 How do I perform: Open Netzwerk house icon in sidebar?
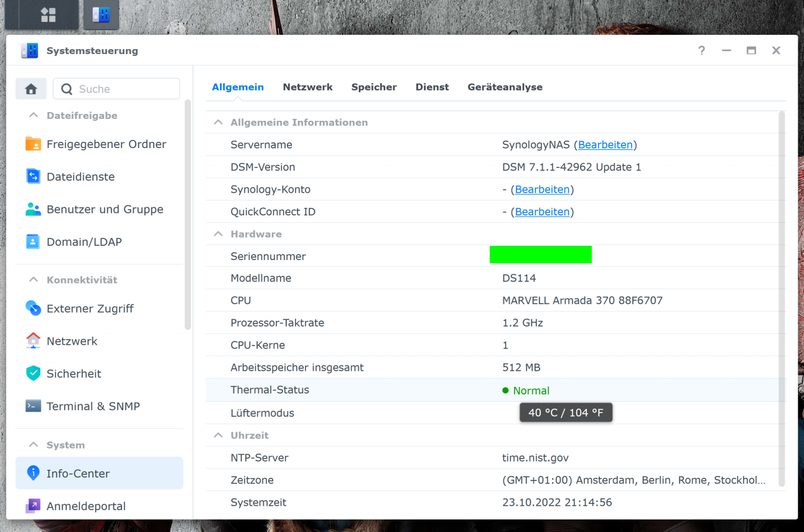point(33,341)
